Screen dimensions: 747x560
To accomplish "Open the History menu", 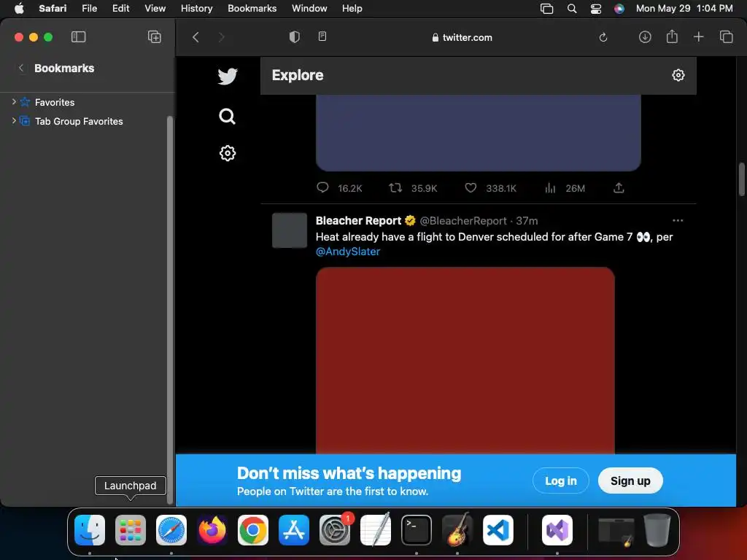I will [x=196, y=9].
